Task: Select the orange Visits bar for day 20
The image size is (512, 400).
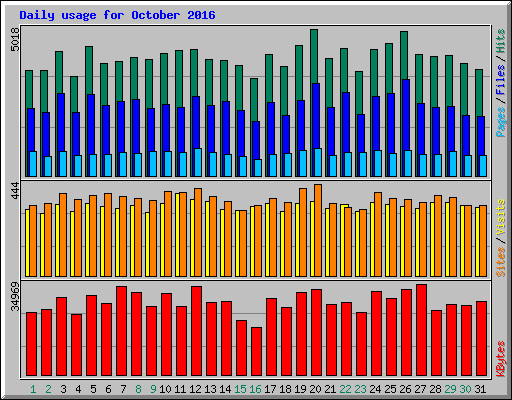Action: point(318,230)
